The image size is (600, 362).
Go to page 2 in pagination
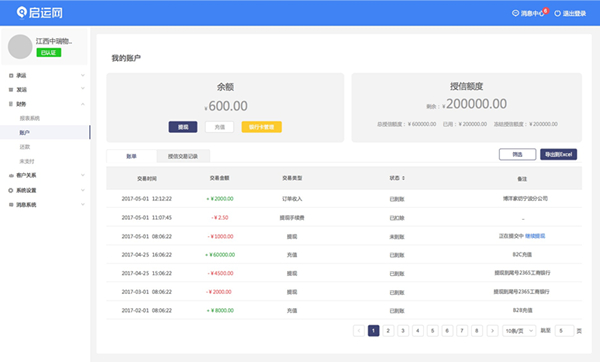pos(388,331)
